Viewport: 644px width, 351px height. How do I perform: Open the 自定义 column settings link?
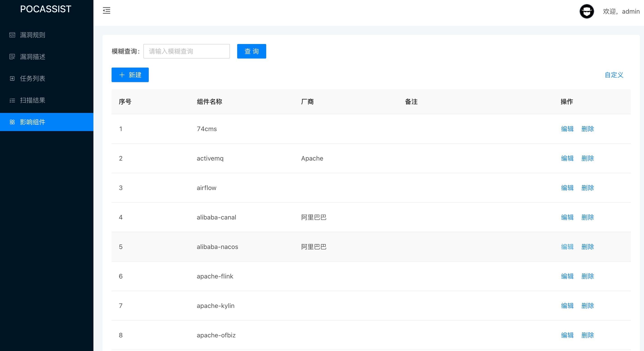(x=614, y=75)
